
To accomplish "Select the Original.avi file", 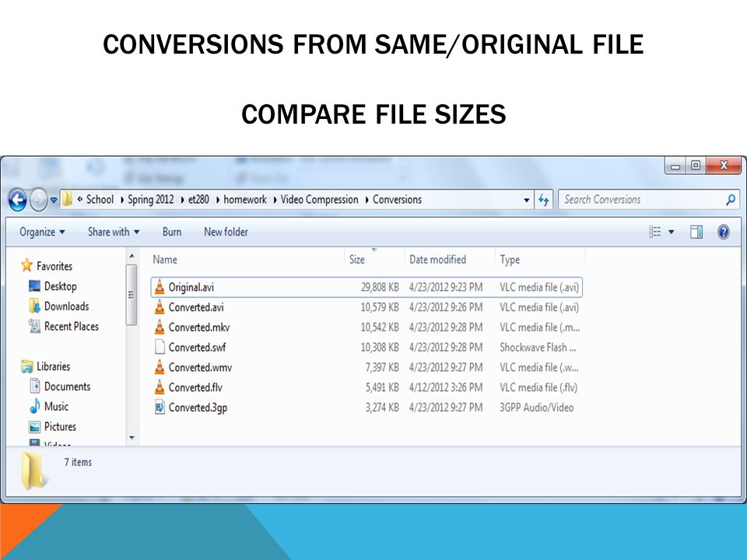I will [x=366, y=287].
